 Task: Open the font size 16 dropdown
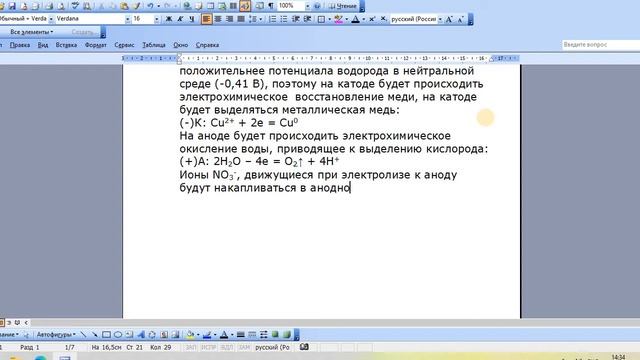157,19
